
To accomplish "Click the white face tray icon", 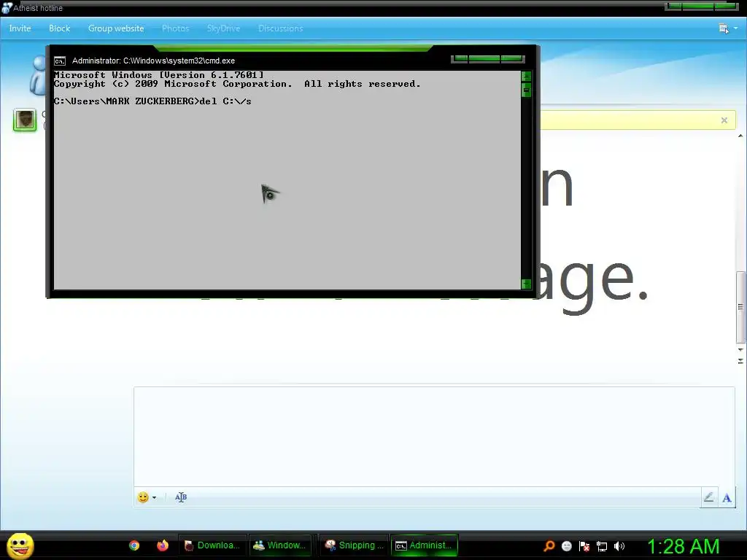I will [566, 546].
